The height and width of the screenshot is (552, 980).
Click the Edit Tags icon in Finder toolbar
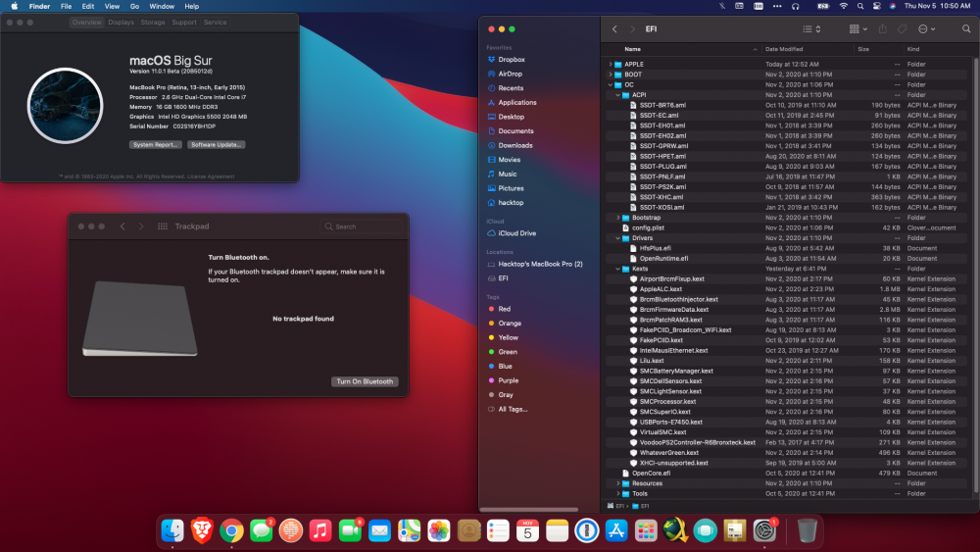point(903,29)
